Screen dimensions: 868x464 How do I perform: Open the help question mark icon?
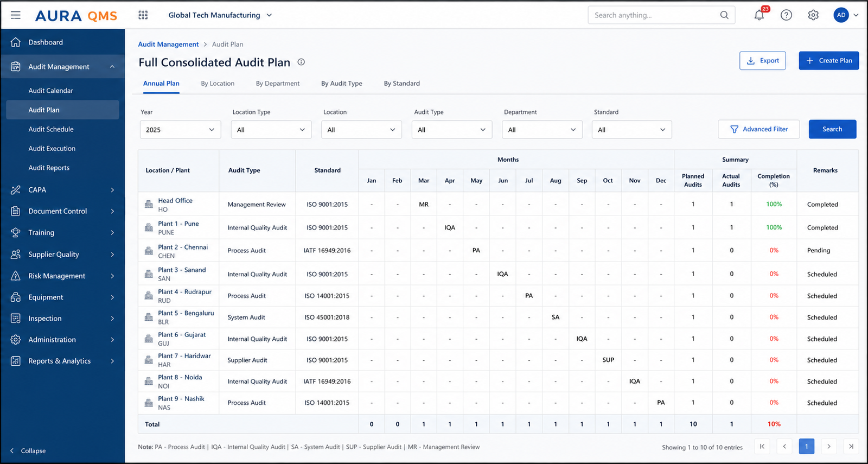(x=786, y=15)
